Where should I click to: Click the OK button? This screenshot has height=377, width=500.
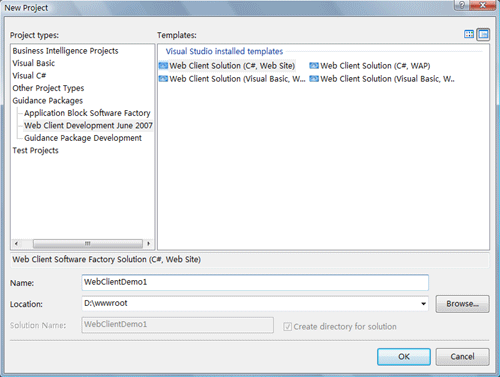404,357
